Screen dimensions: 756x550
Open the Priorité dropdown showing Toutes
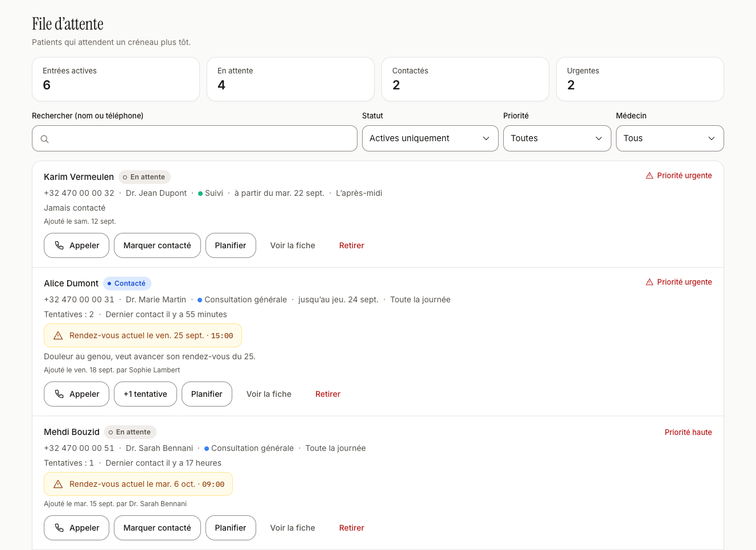(x=557, y=138)
